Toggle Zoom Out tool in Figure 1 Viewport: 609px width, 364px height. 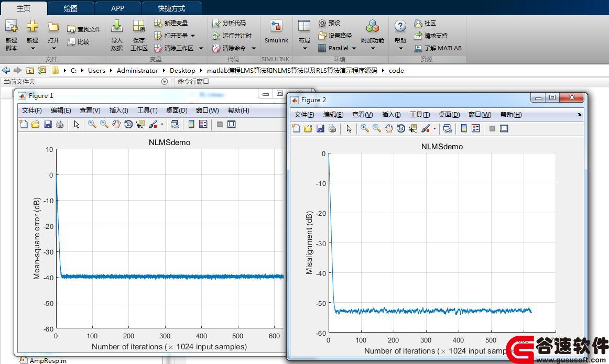tap(104, 124)
